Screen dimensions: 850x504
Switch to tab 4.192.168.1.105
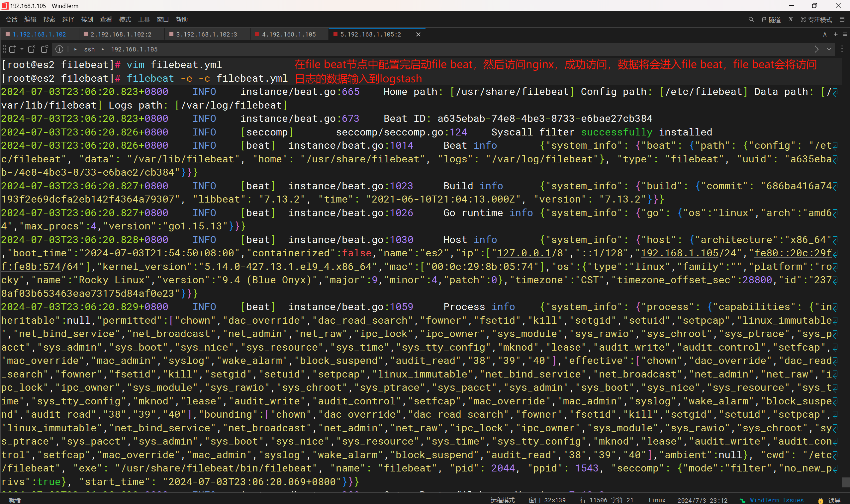coord(289,34)
